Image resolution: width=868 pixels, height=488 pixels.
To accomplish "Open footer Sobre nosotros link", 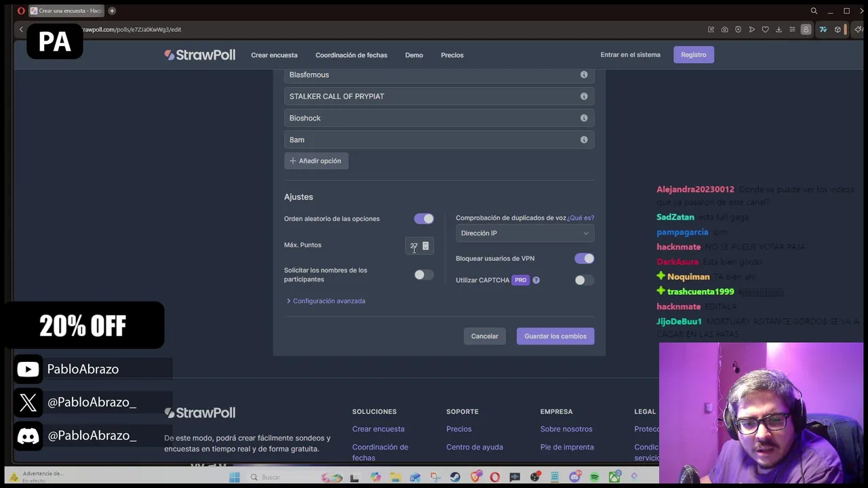I will coord(566,429).
